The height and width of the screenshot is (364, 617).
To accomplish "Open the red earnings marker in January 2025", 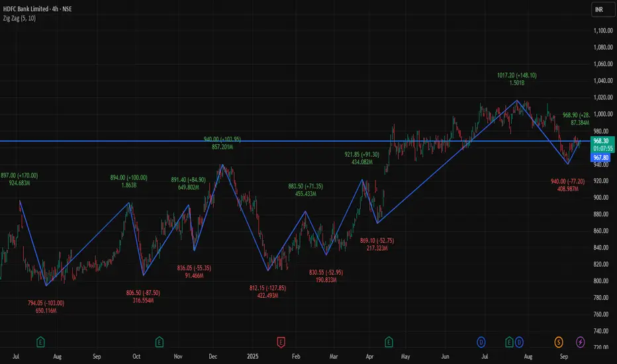I will (281, 342).
